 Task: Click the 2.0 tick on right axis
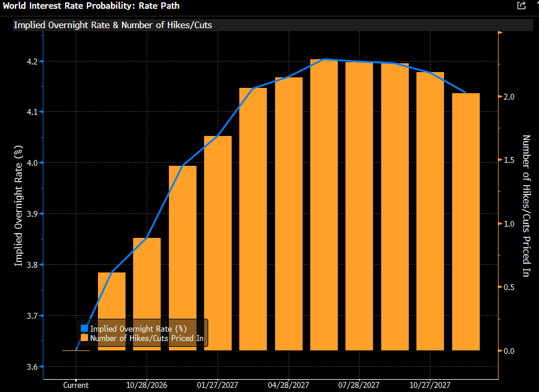coord(509,97)
